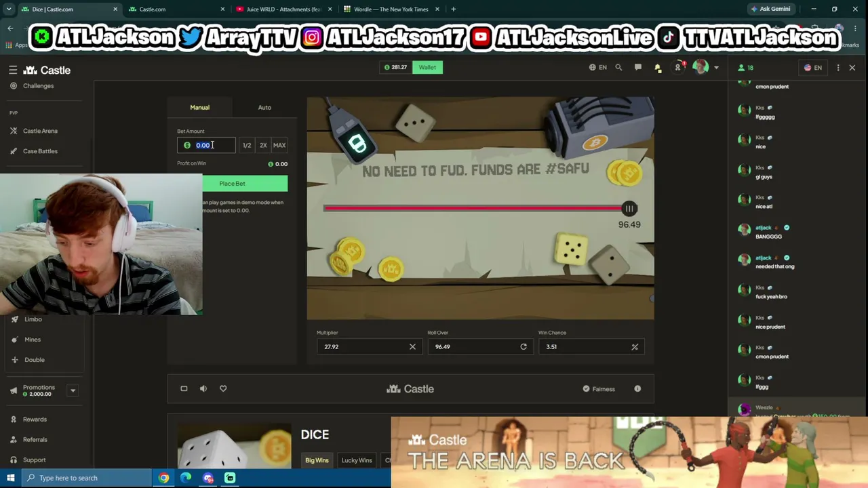Image resolution: width=868 pixels, height=488 pixels.
Task: Open the Castle hamburger menu
Action: [x=13, y=70]
